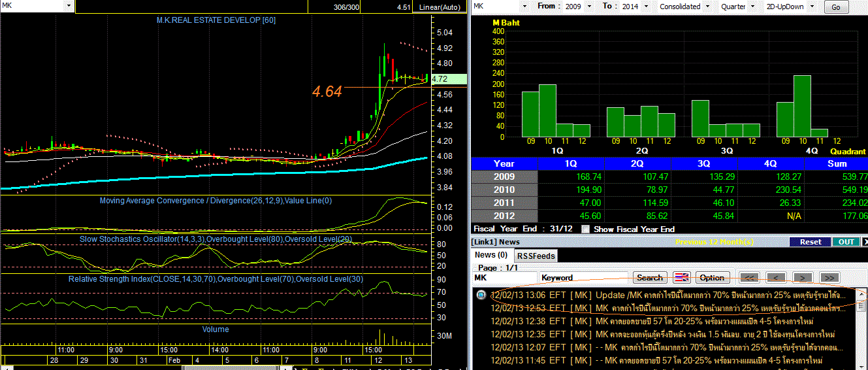The image size is (868, 370).
Task: Switch news language with the flag icon
Action: click(x=682, y=277)
